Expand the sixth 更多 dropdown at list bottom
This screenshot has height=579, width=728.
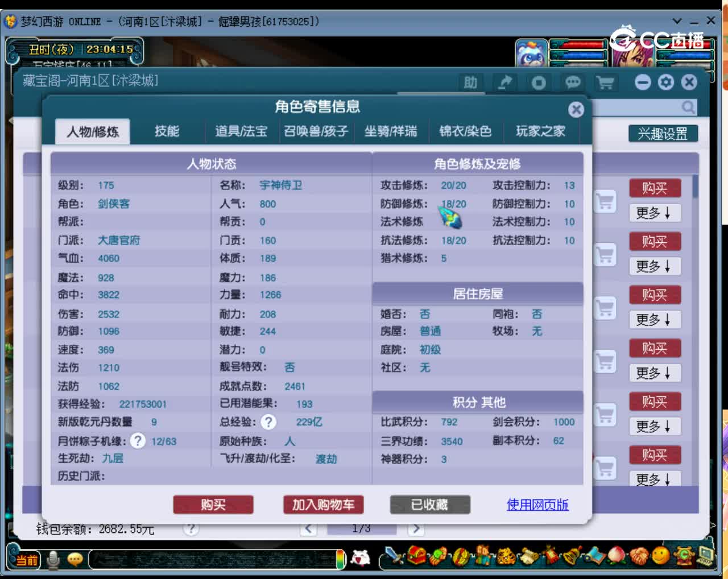click(x=655, y=479)
